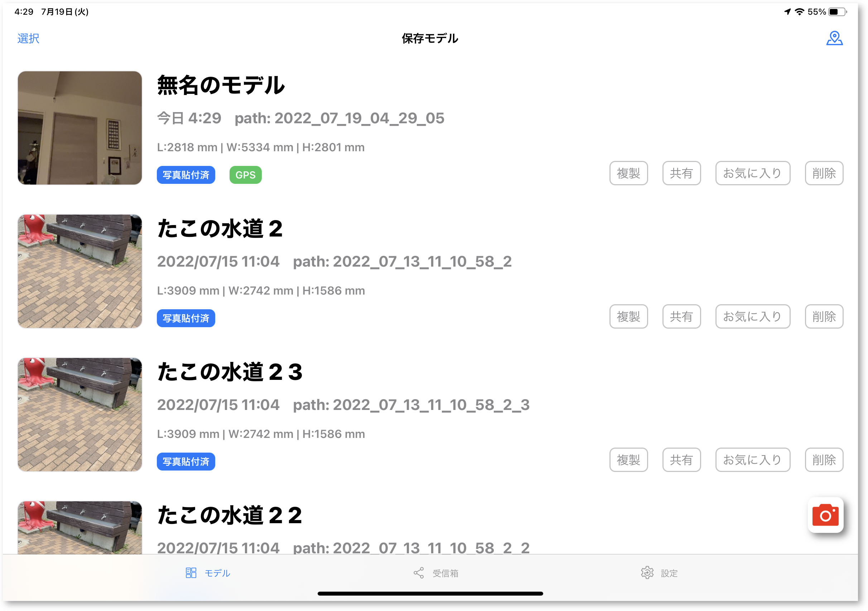The height and width of the screenshot is (611, 868).
Task: Share たこの水道 2 with 共有
Action: 681,316
